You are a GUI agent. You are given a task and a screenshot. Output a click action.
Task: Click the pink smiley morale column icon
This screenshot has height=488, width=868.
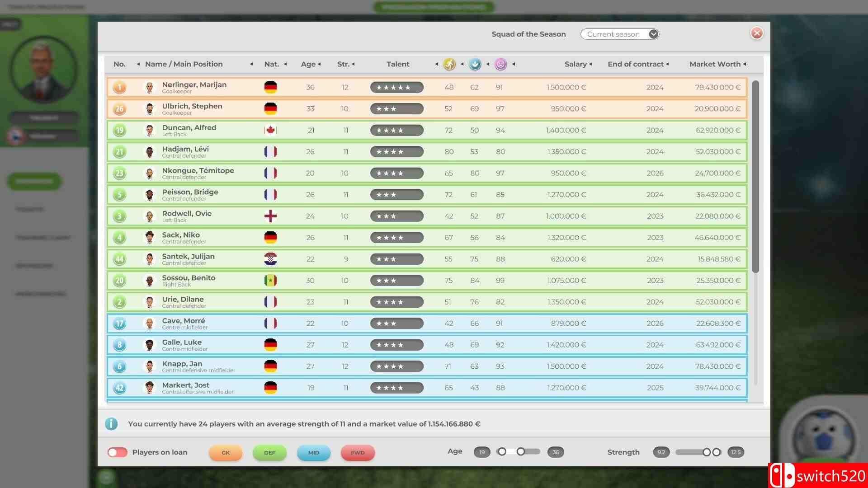pyautogui.click(x=500, y=64)
